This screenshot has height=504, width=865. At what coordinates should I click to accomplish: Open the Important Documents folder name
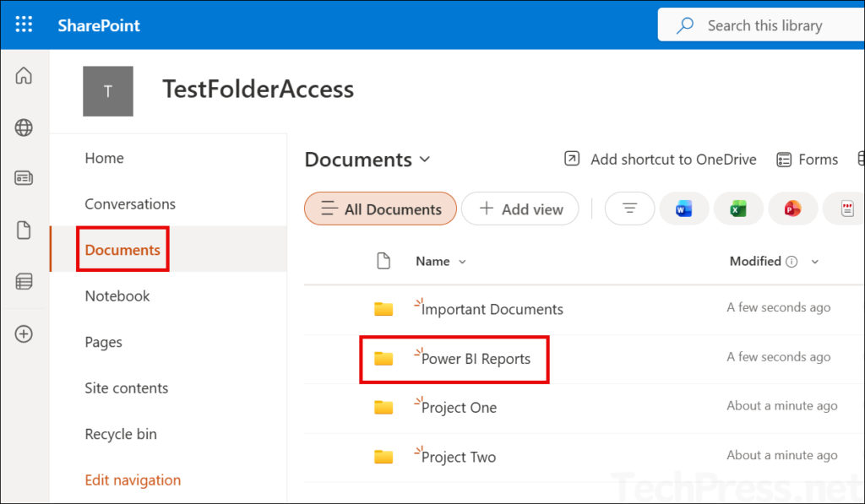[492, 309]
